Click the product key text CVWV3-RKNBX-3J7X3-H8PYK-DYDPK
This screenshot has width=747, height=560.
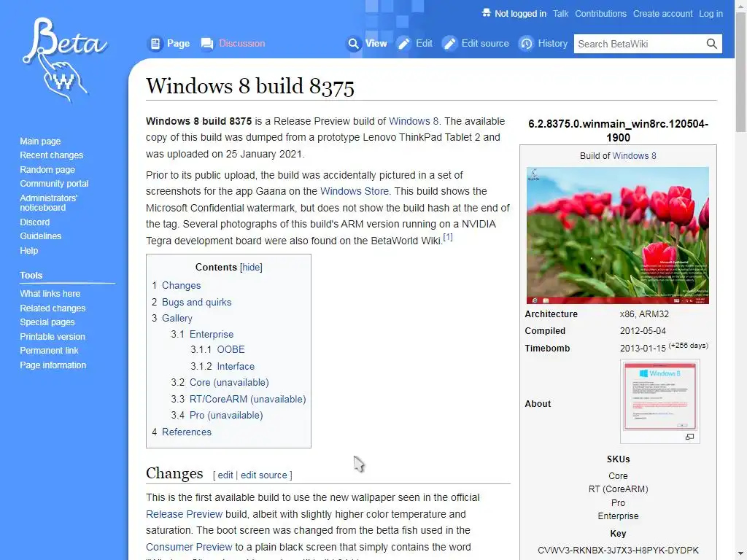618,551
